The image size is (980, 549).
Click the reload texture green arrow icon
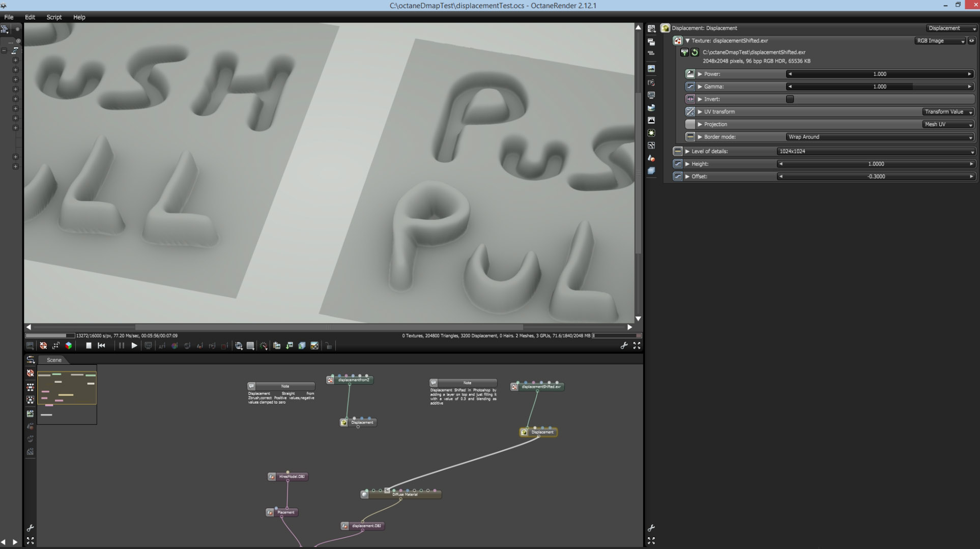tap(695, 52)
